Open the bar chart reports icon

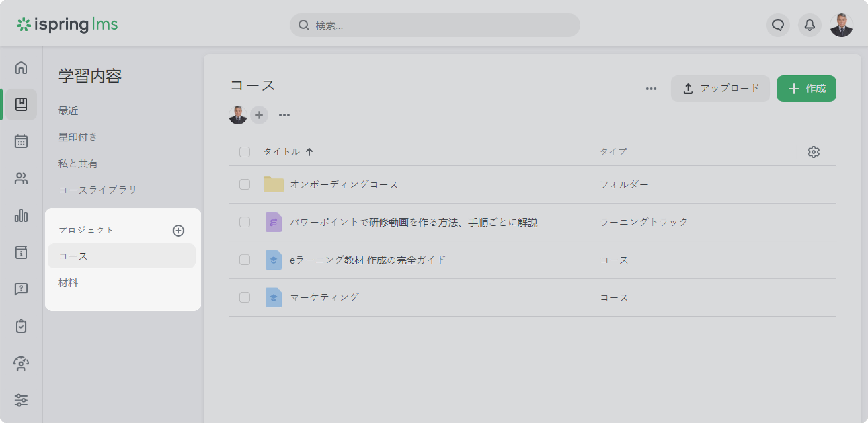[21, 215]
